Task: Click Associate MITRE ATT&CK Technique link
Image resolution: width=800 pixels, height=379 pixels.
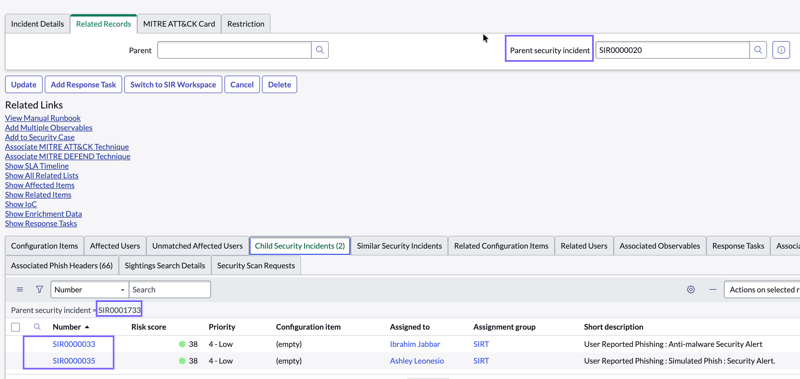Action: [67, 147]
